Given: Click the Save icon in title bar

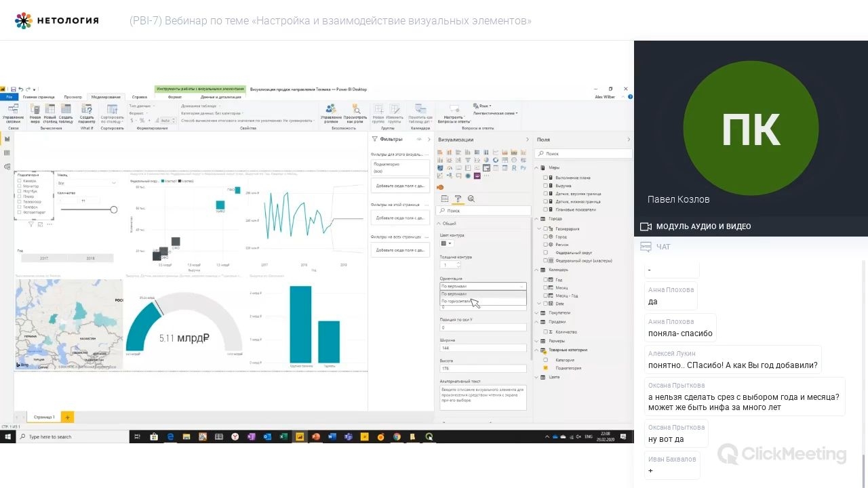Looking at the screenshot, I should 13,89.
